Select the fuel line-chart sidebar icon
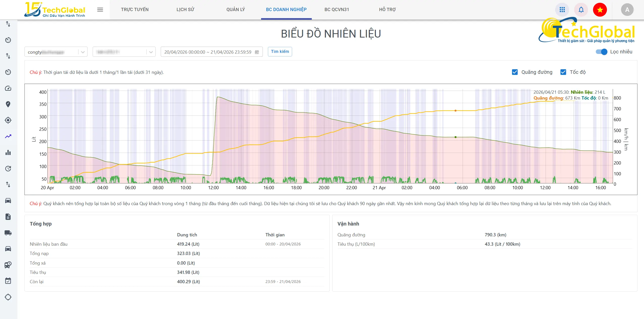Screen dimensions: 644x319 click(8, 136)
